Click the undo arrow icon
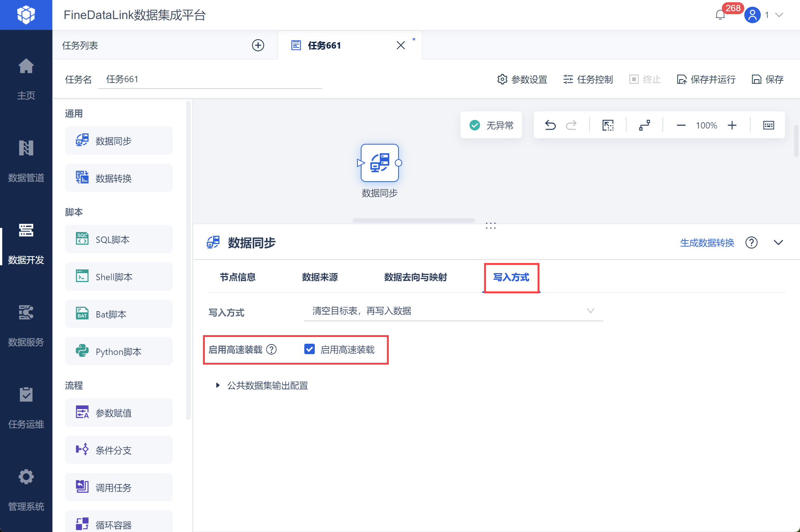This screenshot has height=532, width=800. point(550,125)
